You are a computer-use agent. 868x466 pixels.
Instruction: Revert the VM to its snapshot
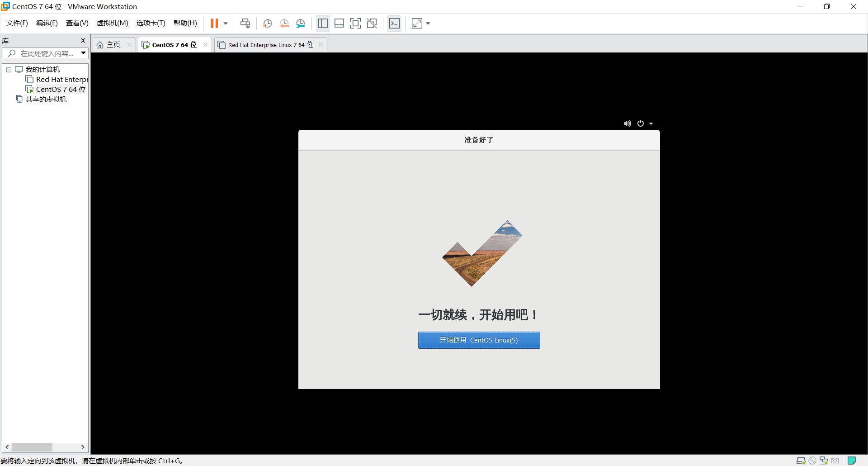pyautogui.click(x=284, y=23)
